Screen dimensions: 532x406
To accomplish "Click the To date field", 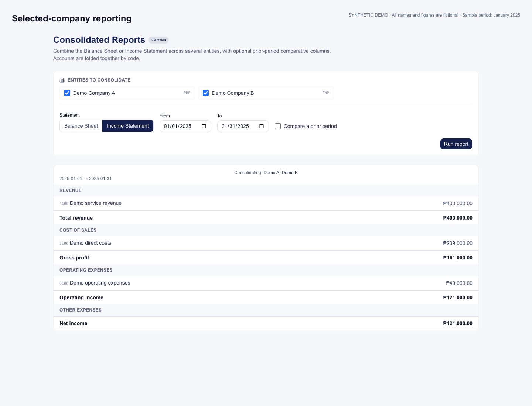I will pos(243,126).
